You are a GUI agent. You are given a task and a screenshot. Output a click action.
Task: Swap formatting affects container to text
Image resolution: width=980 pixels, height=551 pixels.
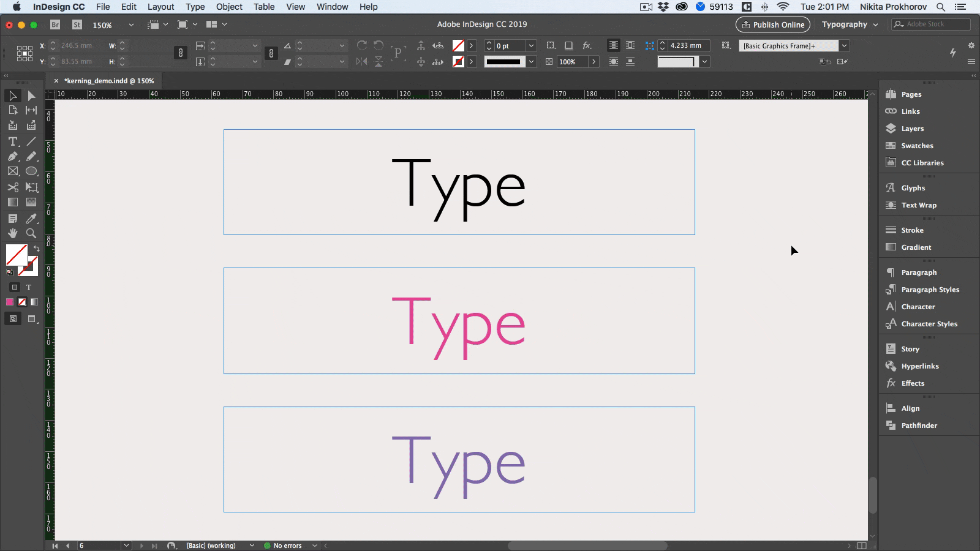pyautogui.click(x=28, y=287)
